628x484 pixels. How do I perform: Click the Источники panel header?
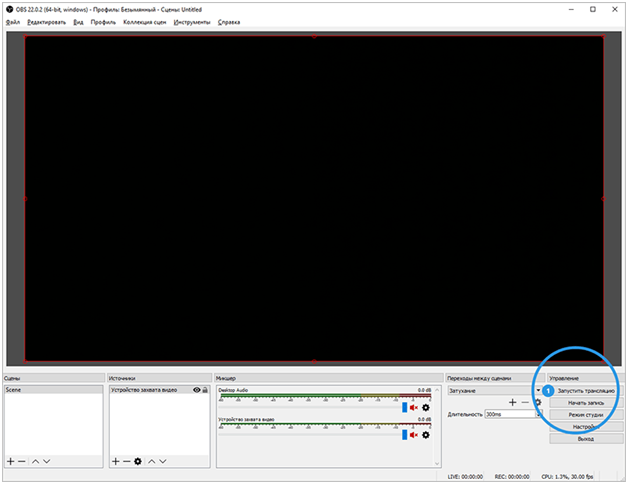[x=159, y=378]
